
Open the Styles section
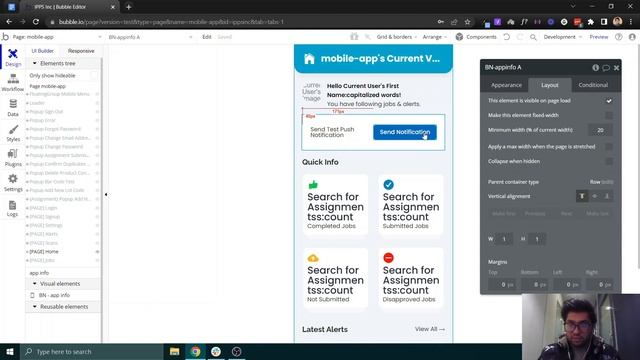[x=13, y=133]
